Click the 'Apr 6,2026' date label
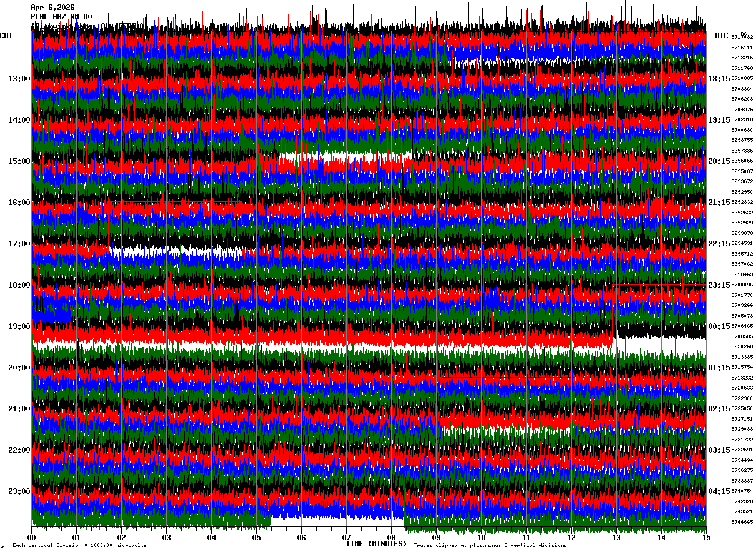The width and height of the screenshot is (756, 554). coord(52,8)
